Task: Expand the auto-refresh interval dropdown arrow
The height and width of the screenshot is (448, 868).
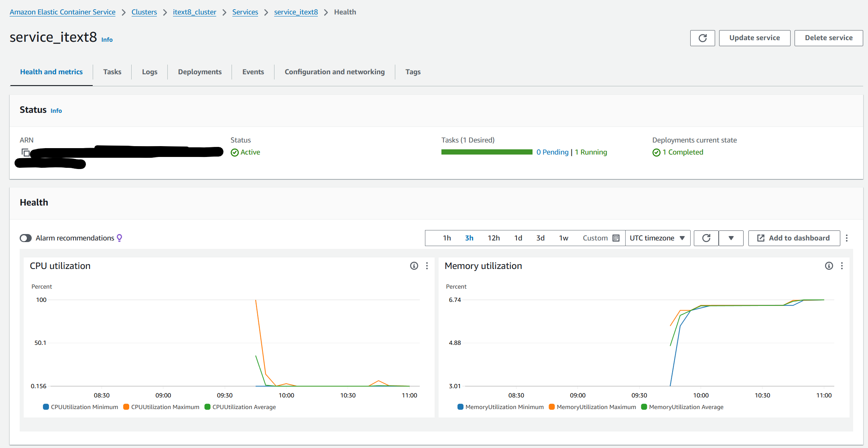Action: [x=731, y=238]
